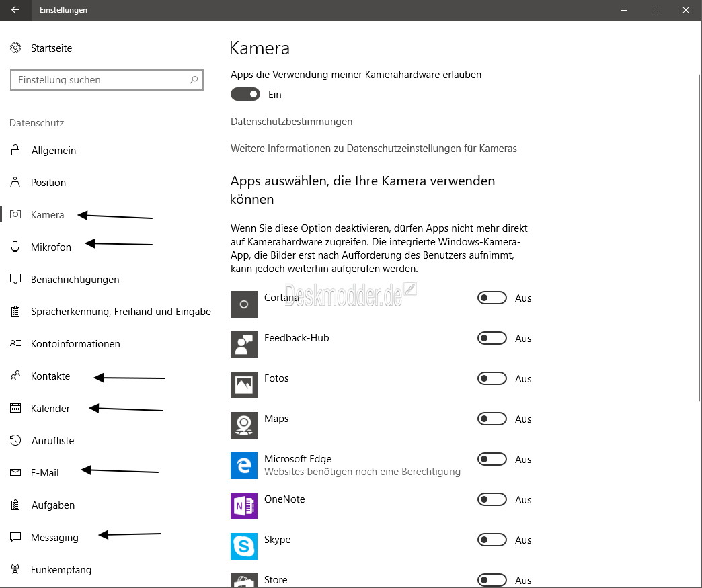Click the Kalender calendar icon

tap(15, 408)
